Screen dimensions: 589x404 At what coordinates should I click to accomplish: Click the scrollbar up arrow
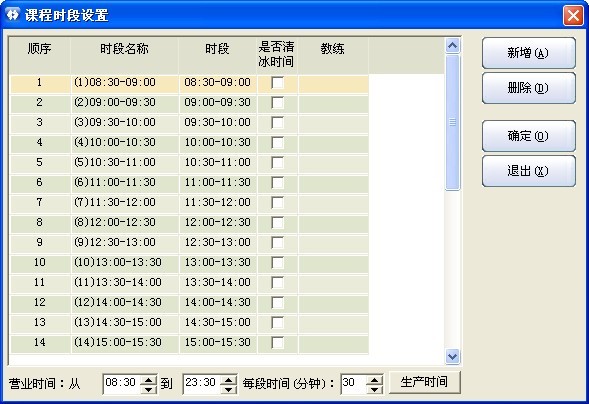click(452, 46)
